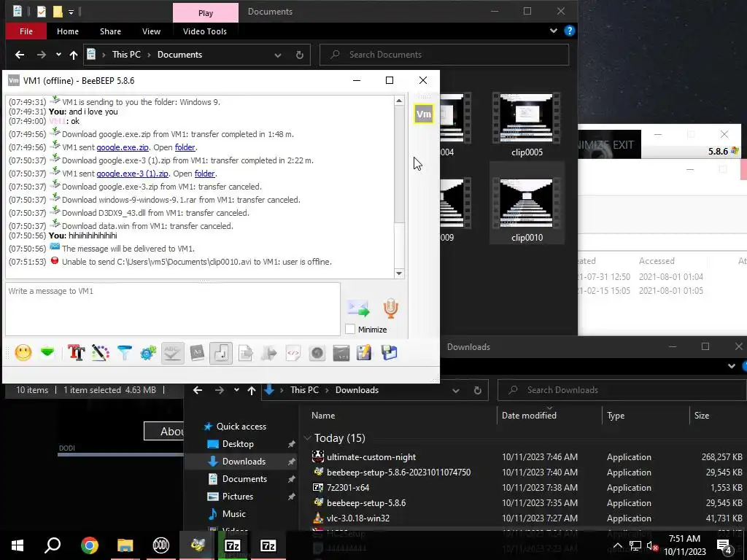This screenshot has height=560, width=747.
Task: Toggle the Minimize checkbox in BeeBEEP
Action: coord(350,329)
